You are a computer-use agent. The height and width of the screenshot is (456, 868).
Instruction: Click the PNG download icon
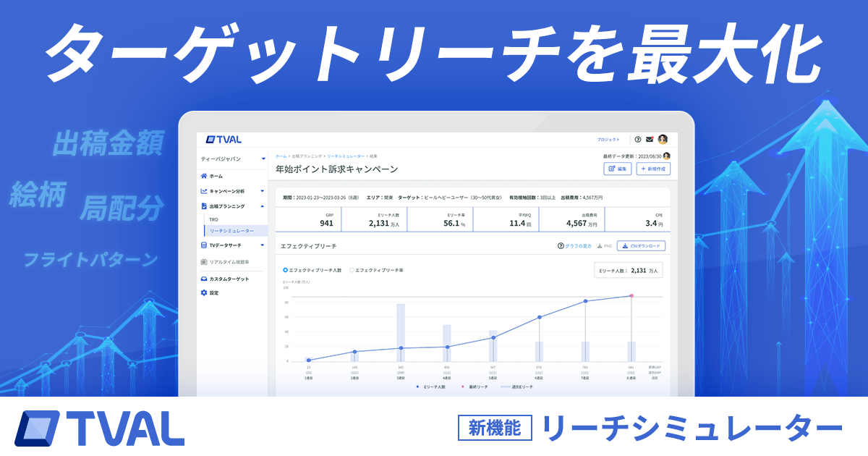[599, 246]
